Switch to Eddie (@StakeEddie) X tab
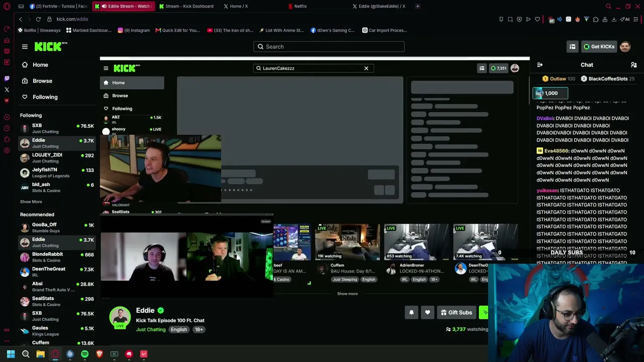 point(381,6)
